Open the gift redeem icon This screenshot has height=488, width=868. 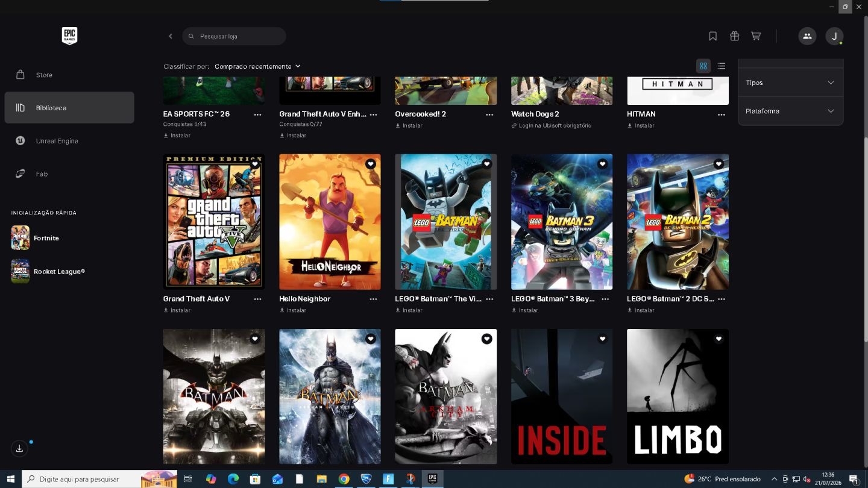(734, 36)
